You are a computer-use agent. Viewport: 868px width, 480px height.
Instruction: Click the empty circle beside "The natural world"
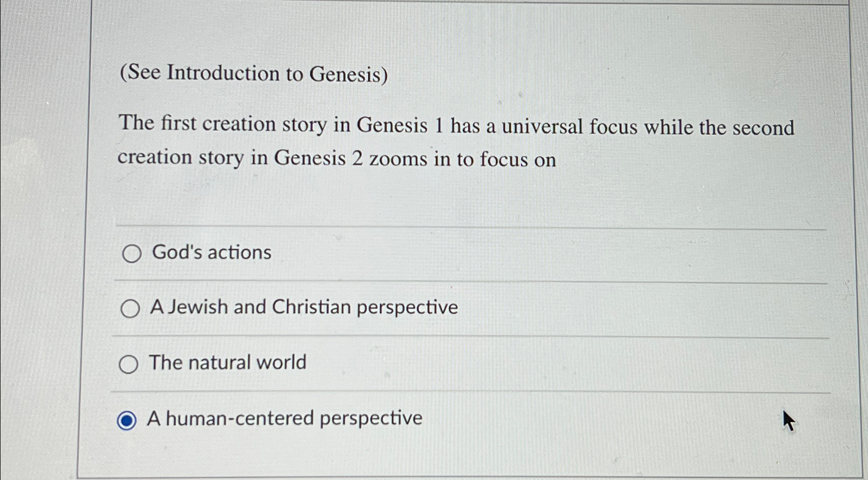[128, 364]
